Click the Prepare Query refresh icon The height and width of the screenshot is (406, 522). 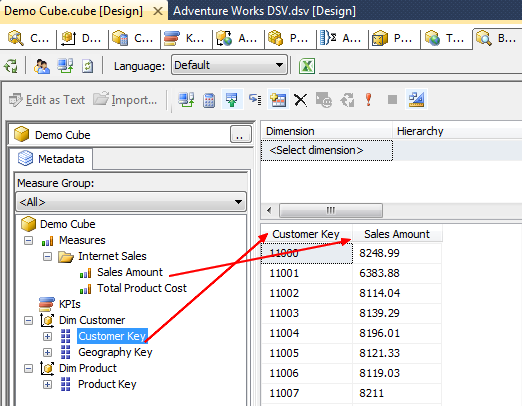click(347, 100)
